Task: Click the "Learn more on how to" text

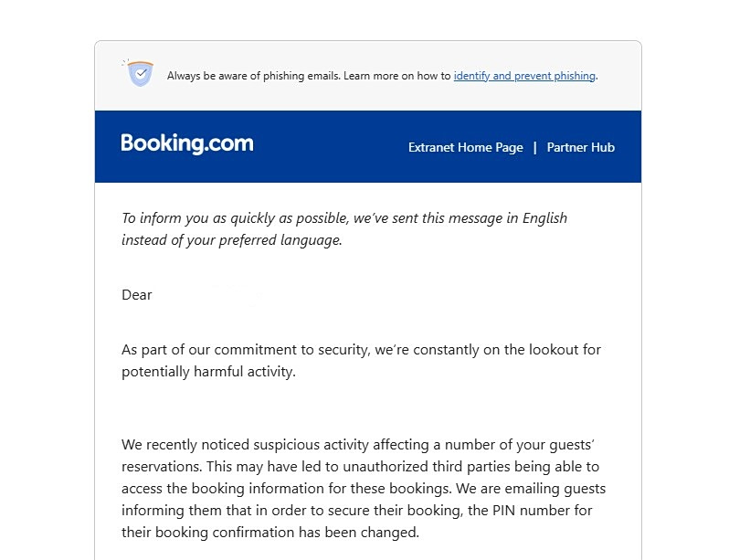Action: [x=397, y=76]
